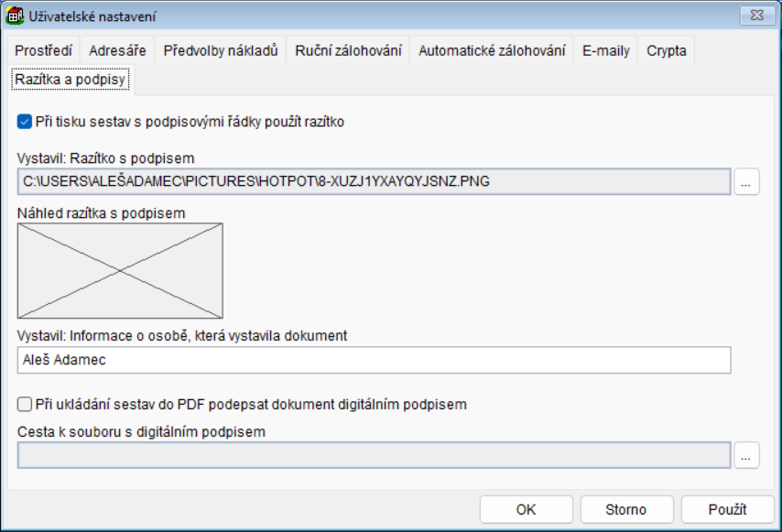Image resolution: width=782 pixels, height=532 pixels.
Task: Uncheck the use stamp when printing checkbox
Action: pos(25,121)
